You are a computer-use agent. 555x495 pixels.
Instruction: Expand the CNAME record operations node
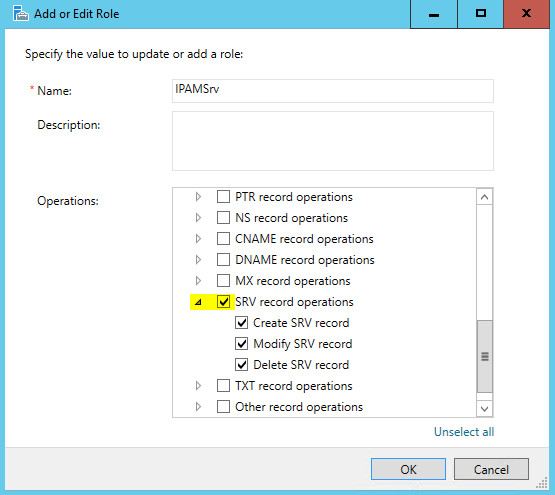(x=198, y=239)
